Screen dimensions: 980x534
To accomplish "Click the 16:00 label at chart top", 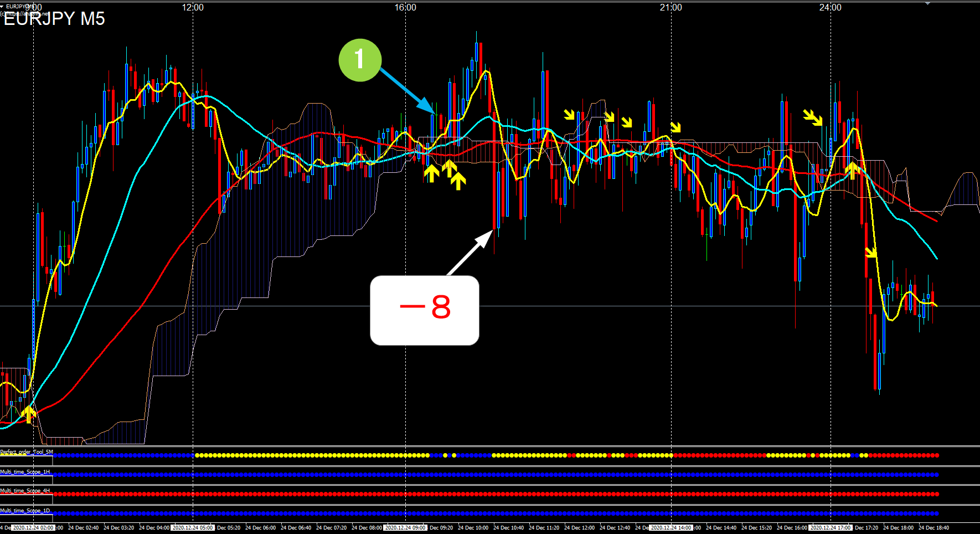I will pos(405,8).
